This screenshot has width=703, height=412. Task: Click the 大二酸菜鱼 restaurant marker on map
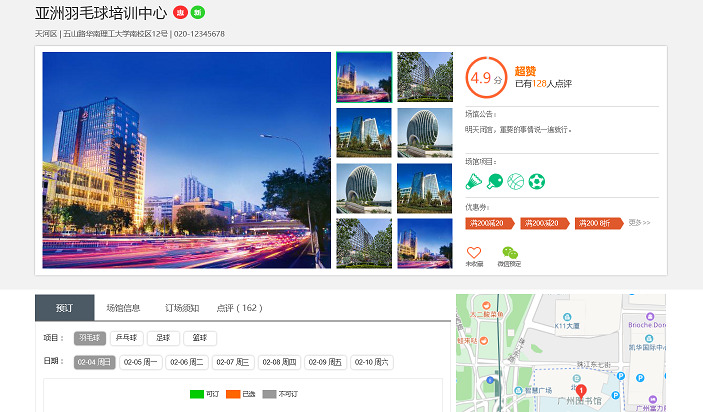(486, 306)
